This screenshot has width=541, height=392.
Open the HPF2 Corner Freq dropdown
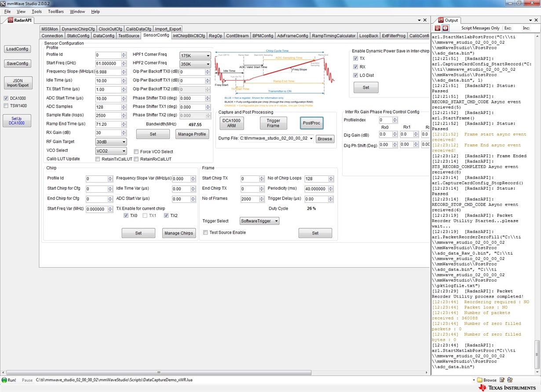coord(195,64)
